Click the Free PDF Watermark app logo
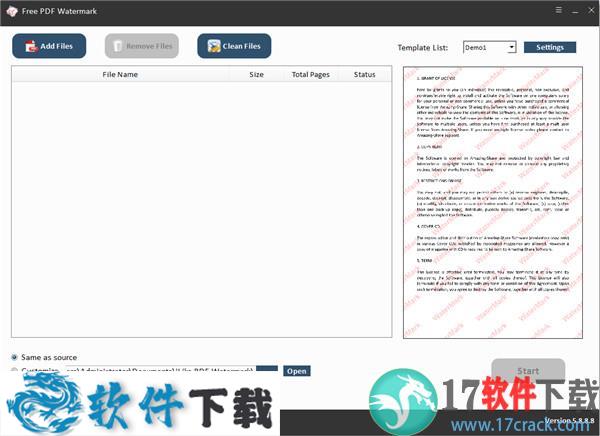Viewport: 600px width, 436px height. coord(12,11)
